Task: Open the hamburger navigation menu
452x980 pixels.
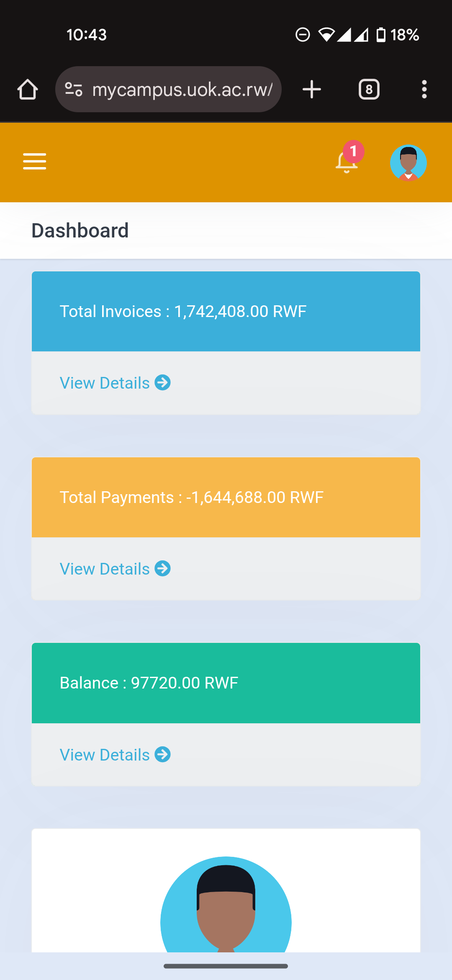Action: (34, 161)
